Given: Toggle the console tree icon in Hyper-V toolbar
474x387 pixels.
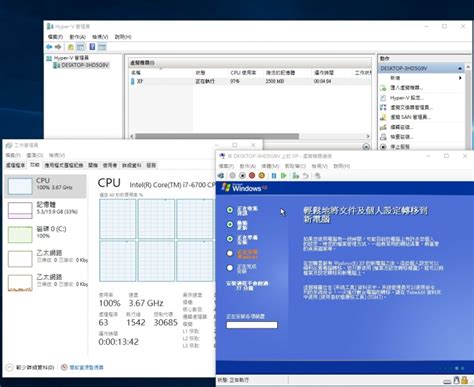Looking at the screenshot, I should click(80, 47).
